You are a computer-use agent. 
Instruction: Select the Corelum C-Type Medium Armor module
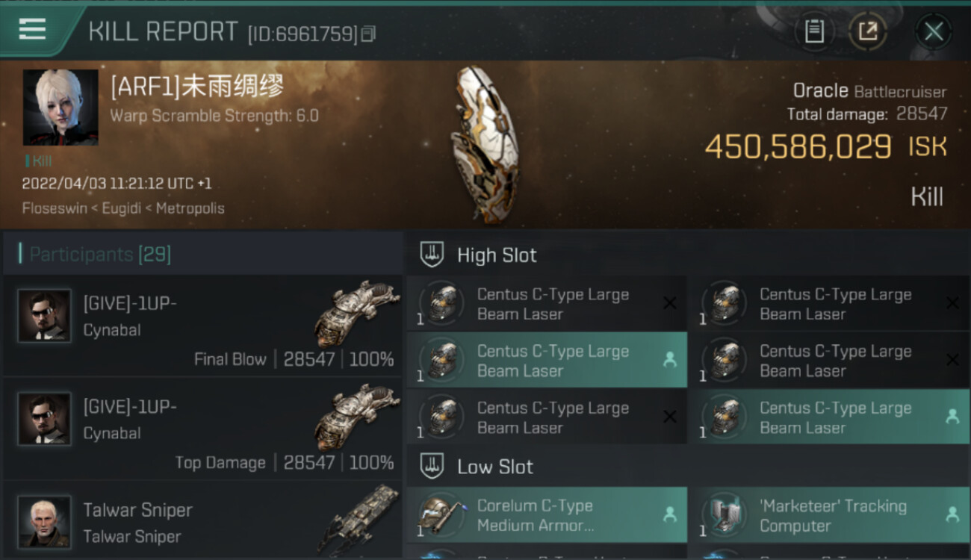click(x=547, y=515)
